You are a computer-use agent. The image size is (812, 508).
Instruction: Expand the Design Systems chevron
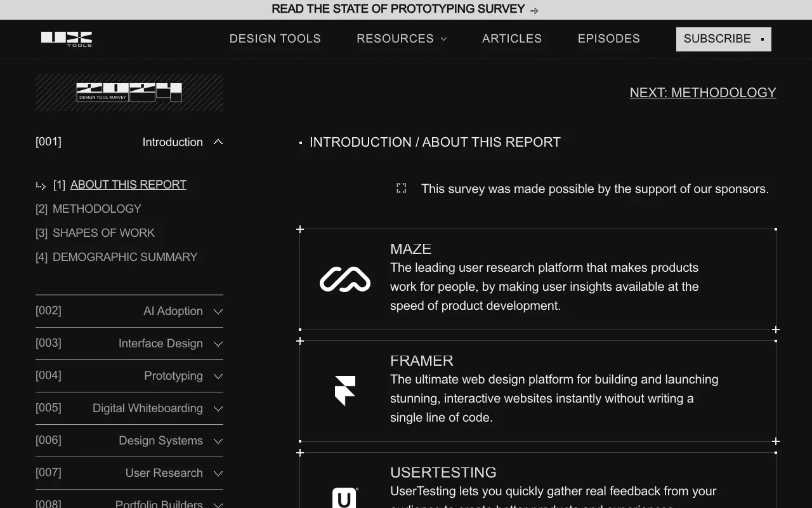(218, 441)
